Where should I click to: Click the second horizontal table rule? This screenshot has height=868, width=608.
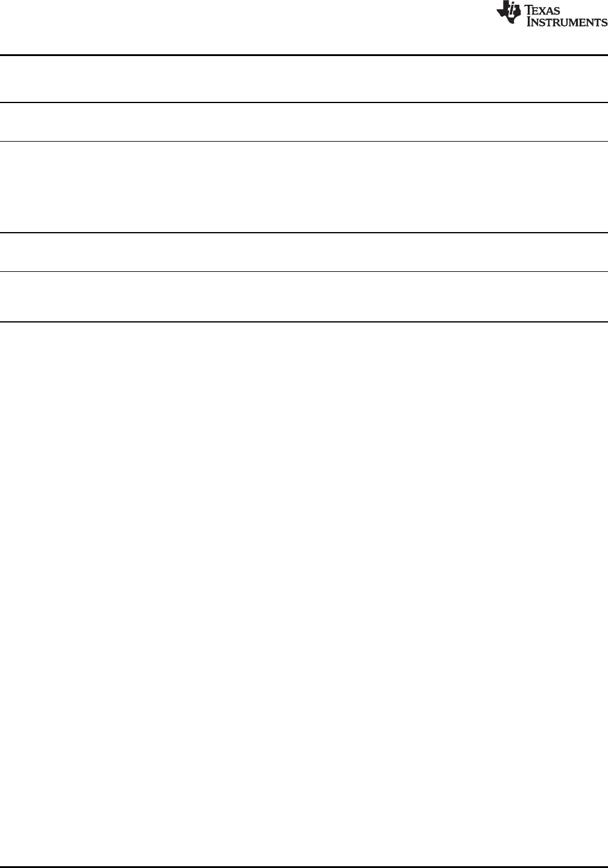coord(304,102)
